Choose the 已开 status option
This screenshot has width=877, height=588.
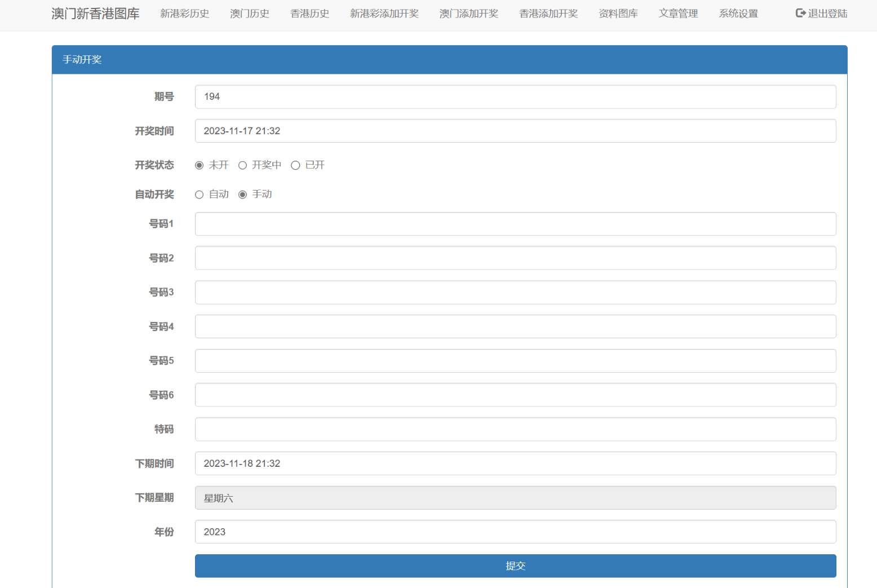click(x=295, y=165)
